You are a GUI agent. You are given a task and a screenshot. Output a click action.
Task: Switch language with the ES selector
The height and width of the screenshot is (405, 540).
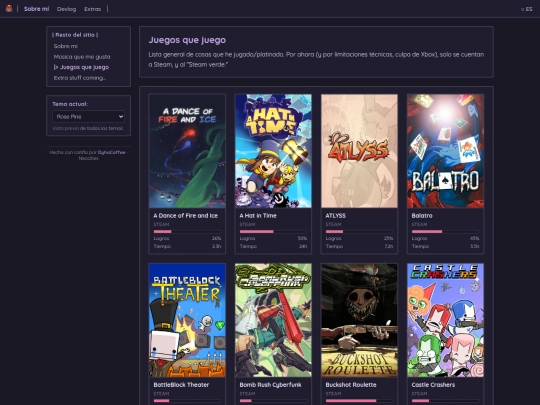(x=527, y=9)
